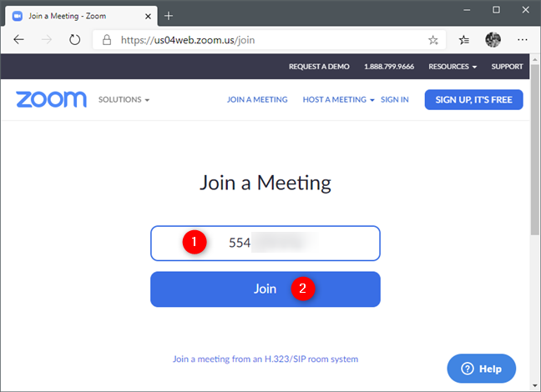This screenshot has height=392, width=541.
Task: Expand the Solutions dropdown
Action: click(124, 99)
